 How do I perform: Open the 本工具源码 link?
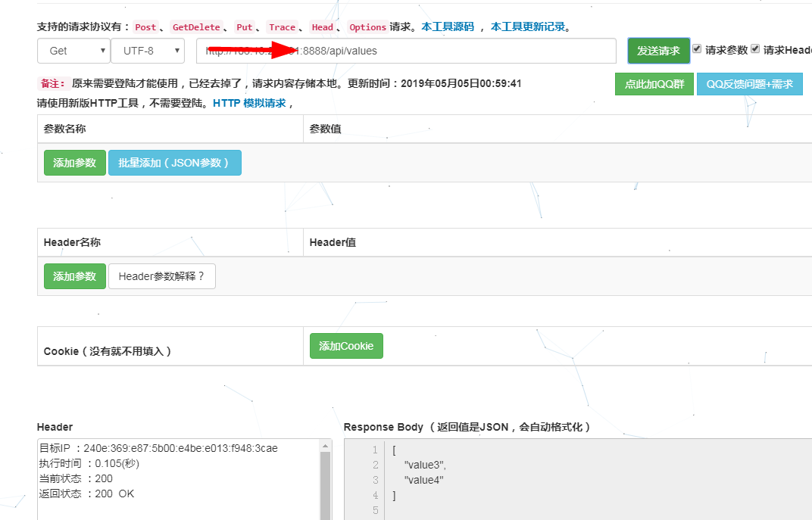448,26
